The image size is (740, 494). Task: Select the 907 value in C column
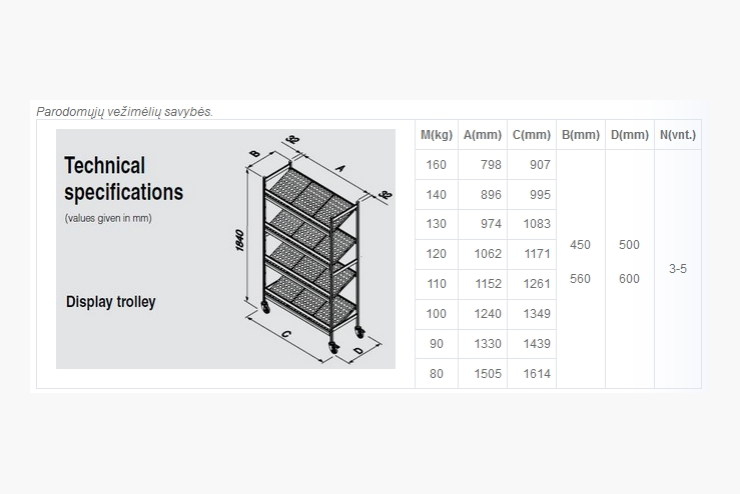(x=540, y=165)
